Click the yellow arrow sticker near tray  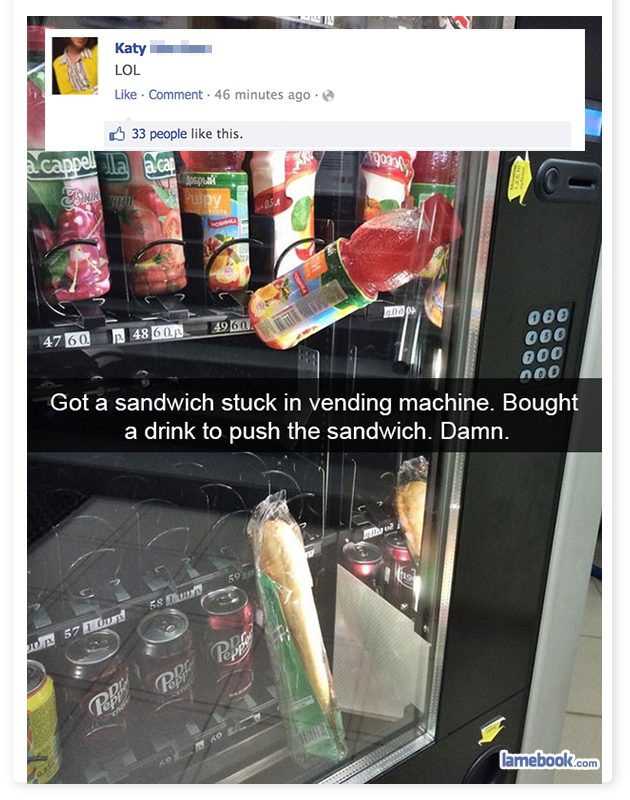491,730
